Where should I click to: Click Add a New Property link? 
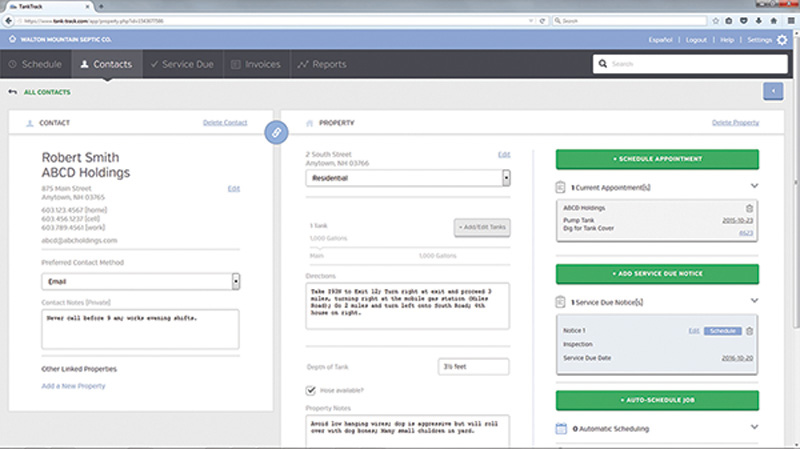tap(73, 386)
